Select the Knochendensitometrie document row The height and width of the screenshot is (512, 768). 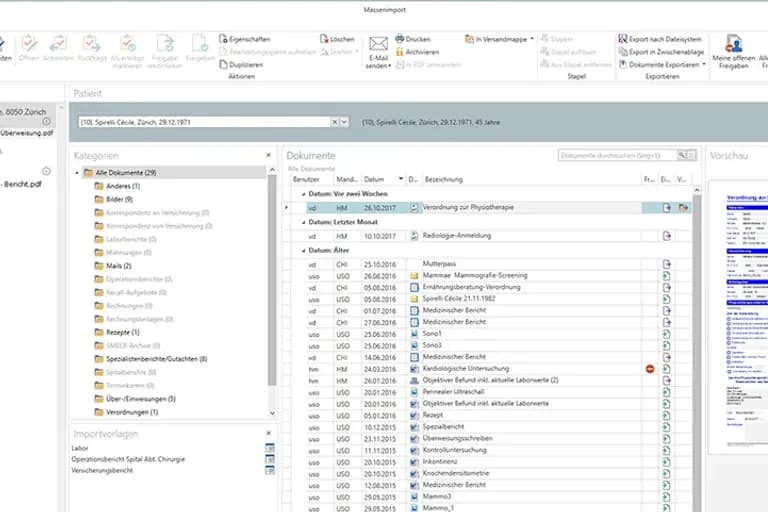(x=490, y=473)
